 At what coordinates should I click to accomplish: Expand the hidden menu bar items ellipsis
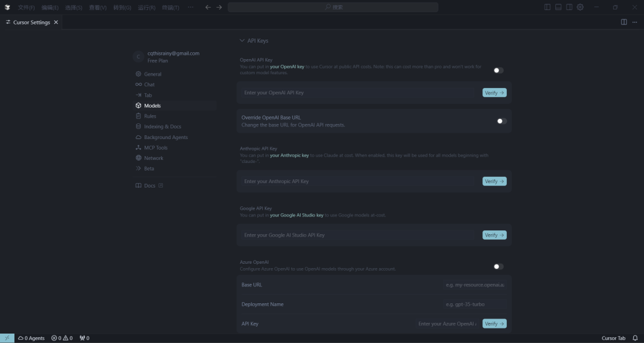tap(191, 7)
